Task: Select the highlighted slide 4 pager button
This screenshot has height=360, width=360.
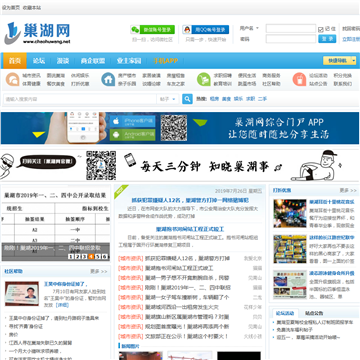Action: (91, 257)
